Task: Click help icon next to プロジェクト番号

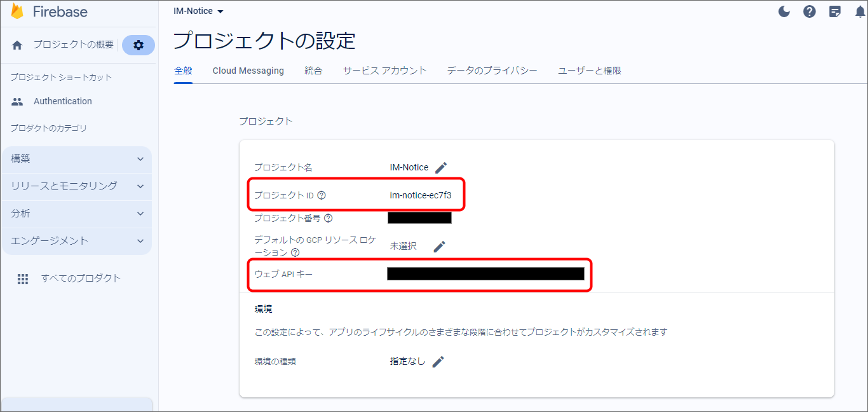Action: 328,218
